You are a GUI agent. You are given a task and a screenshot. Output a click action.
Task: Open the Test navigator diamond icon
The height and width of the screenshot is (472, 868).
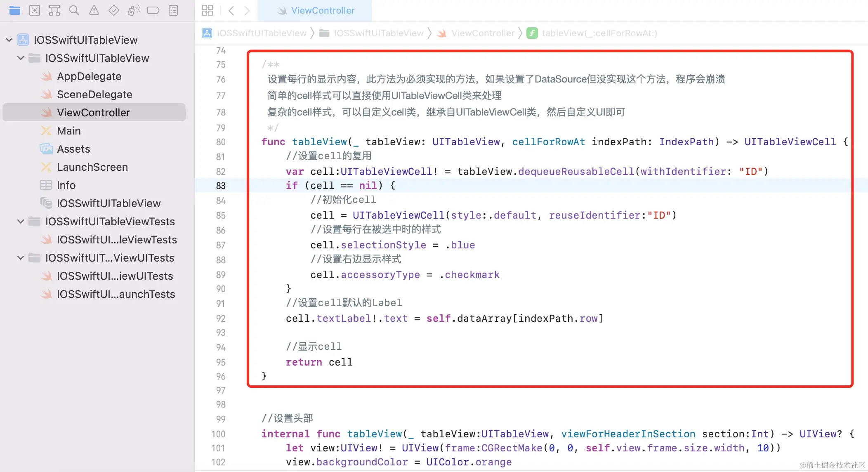(113, 10)
